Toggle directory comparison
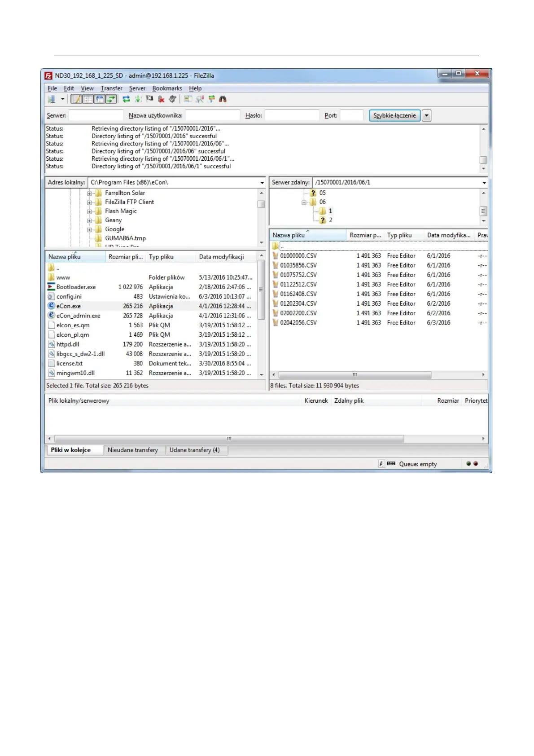The width and height of the screenshot is (534, 756). [x=200, y=99]
